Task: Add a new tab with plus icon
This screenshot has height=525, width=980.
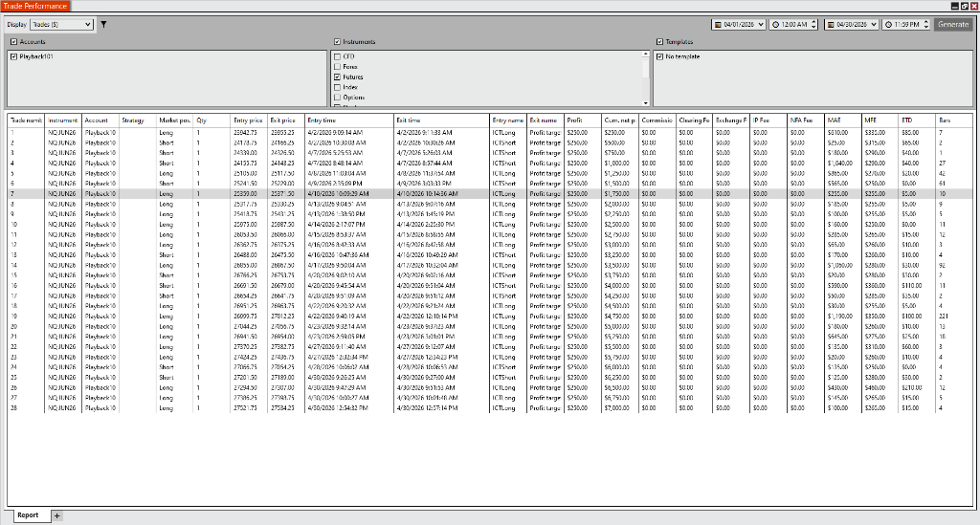Action: 56,515
